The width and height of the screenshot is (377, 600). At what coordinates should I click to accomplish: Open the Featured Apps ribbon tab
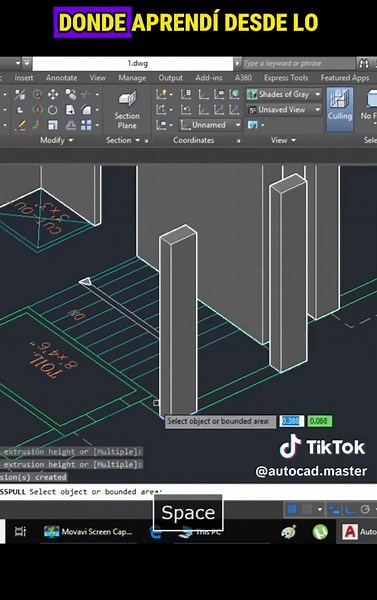click(x=345, y=78)
